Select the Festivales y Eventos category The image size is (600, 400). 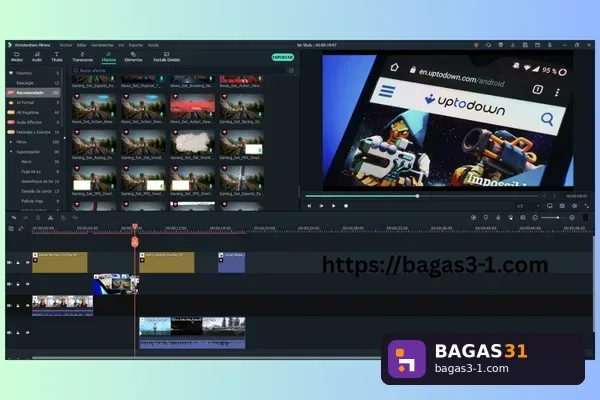click(34, 132)
